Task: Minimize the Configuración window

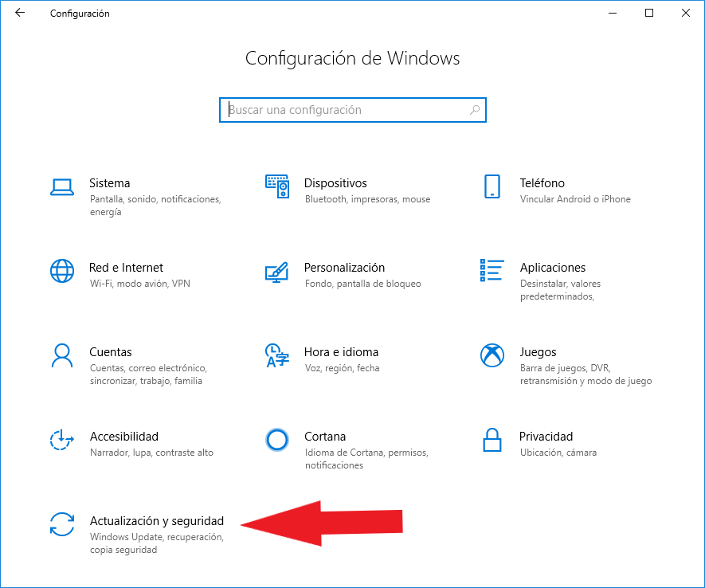Action: (613, 13)
